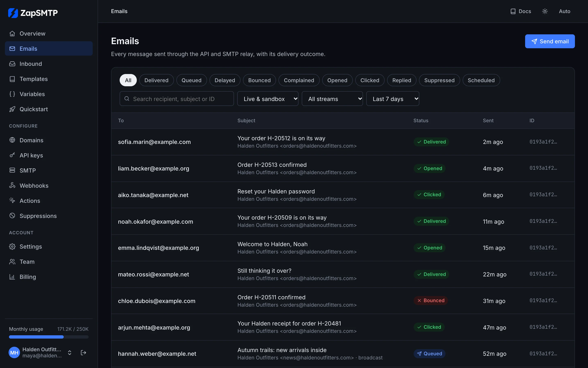588x368 pixels.
Task: Click the sign-out arrow icon
Action: (x=83, y=353)
